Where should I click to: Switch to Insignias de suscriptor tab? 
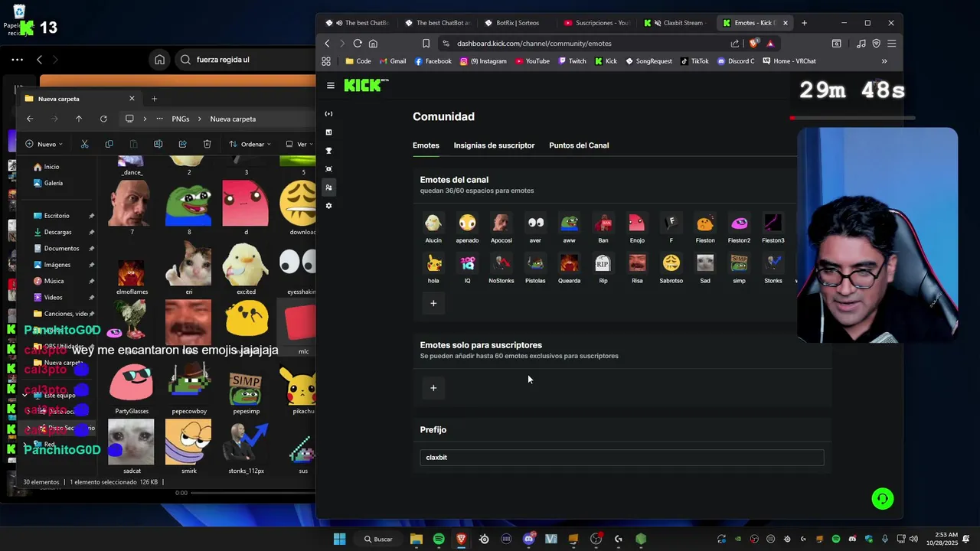click(x=494, y=145)
